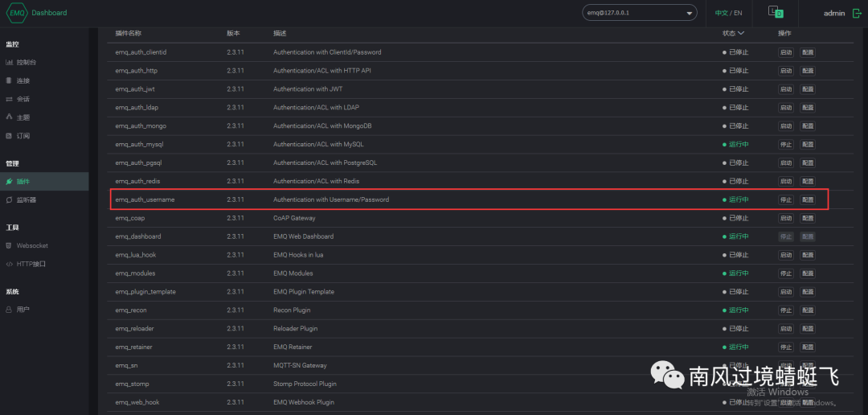868x415 pixels.
Task: Configure the emq_auth_mysql plugin
Action: point(808,144)
